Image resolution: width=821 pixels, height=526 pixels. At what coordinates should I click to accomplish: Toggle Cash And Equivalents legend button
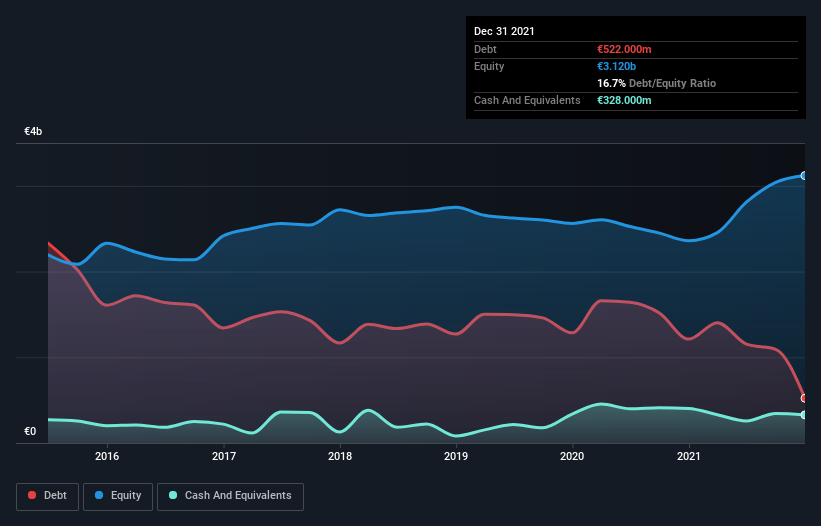pyautogui.click(x=230, y=496)
